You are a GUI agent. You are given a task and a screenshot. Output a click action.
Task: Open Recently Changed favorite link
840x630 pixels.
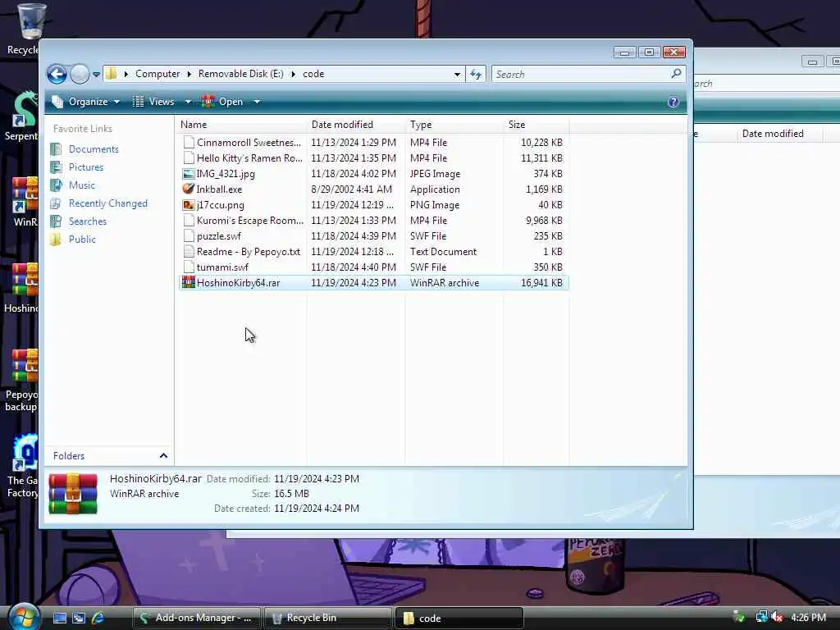[x=107, y=203]
